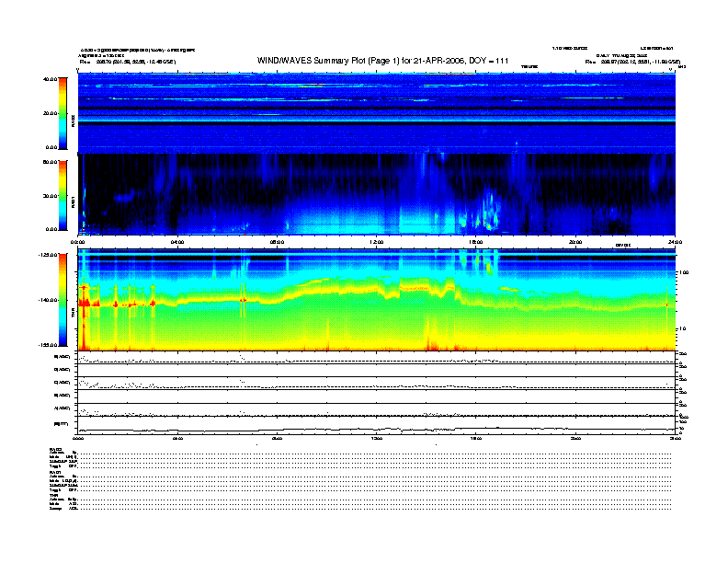Select the 30.00 label on RAD1 scale

pos(50,196)
